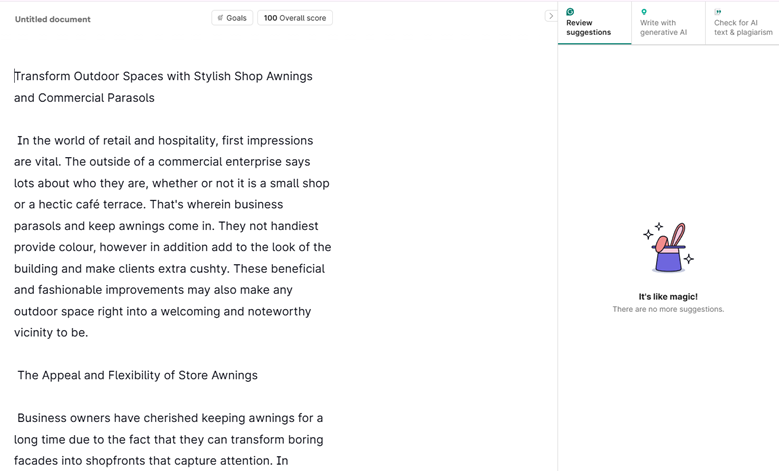The height and width of the screenshot is (471, 779).
Task: Click the magic hat rabbit illustration
Action: coord(668,248)
